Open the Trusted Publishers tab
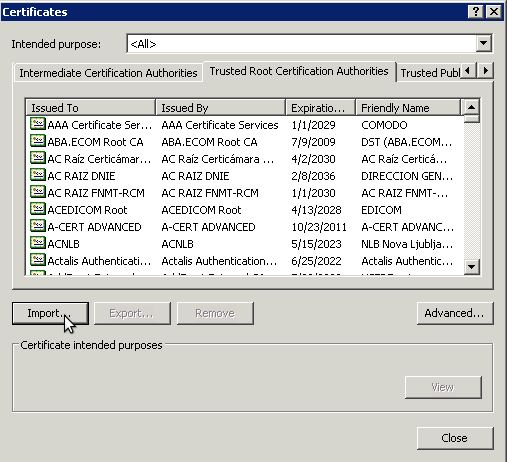This screenshot has height=462, width=507. pyautogui.click(x=430, y=73)
